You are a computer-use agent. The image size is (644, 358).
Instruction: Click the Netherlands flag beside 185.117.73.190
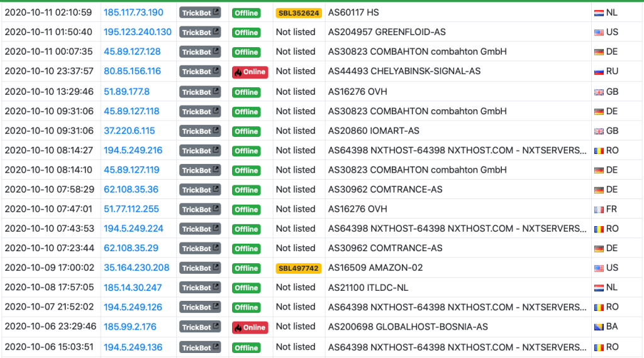pyautogui.click(x=599, y=13)
